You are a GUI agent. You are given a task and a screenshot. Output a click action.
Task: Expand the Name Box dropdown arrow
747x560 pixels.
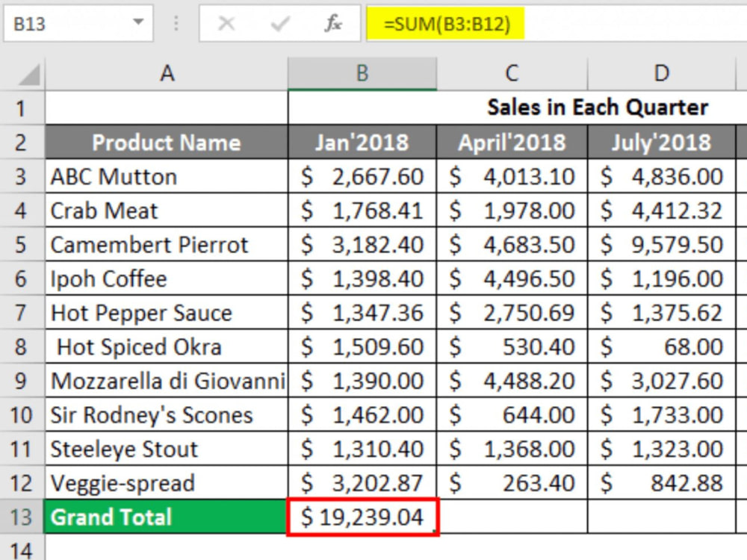[138, 22]
